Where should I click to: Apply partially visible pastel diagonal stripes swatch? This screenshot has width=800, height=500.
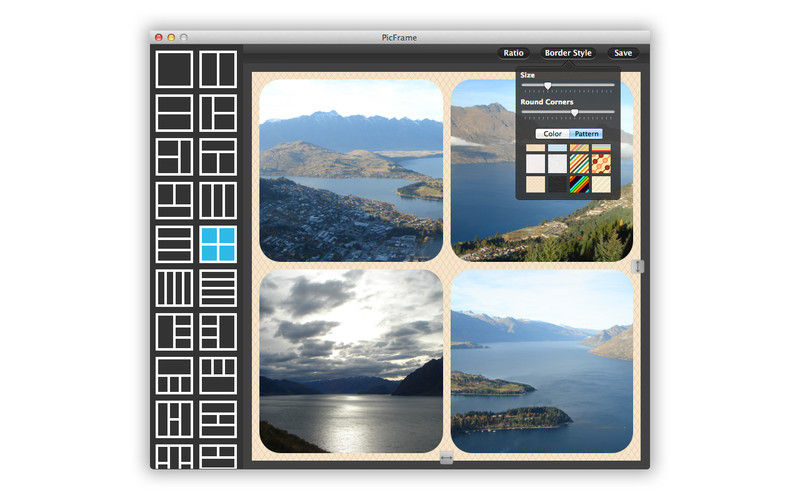coord(579,148)
